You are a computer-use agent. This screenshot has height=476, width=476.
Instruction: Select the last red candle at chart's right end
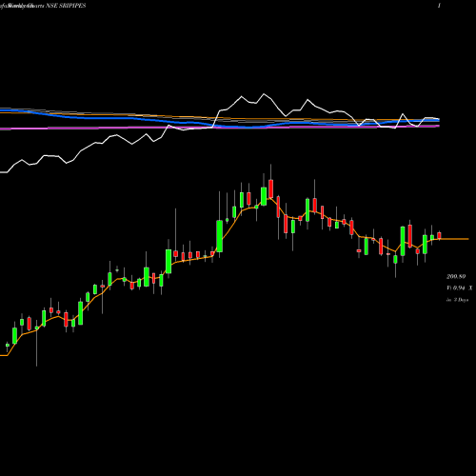pyautogui.click(x=439, y=235)
